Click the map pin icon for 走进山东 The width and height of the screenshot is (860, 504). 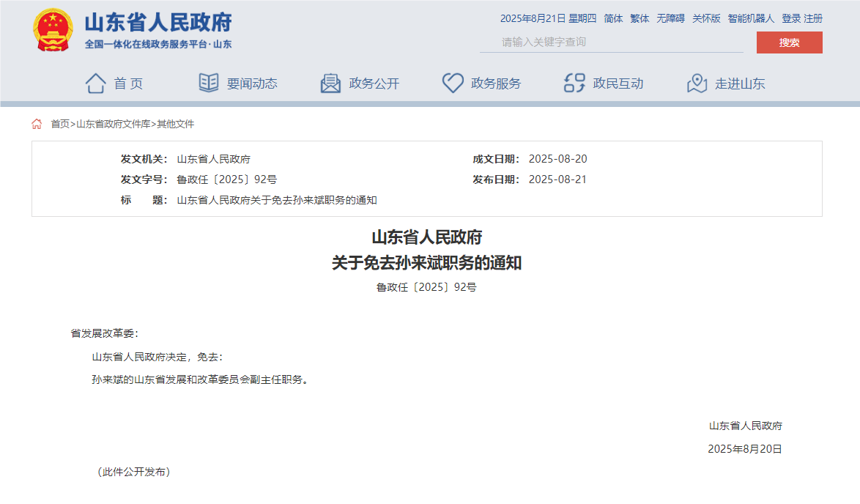click(x=697, y=84)
